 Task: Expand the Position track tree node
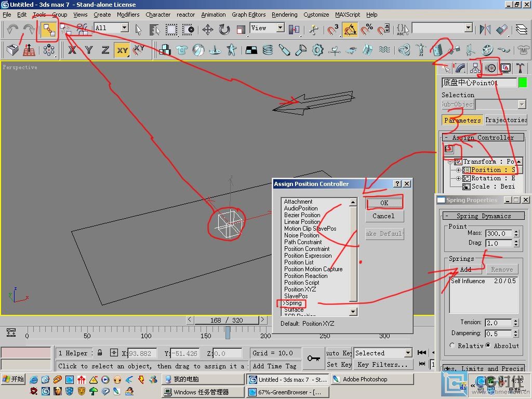(x=458, y=170)
